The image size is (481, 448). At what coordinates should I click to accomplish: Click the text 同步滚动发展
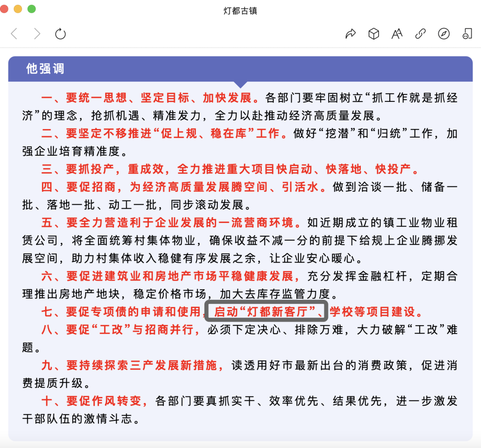point(207,205)
